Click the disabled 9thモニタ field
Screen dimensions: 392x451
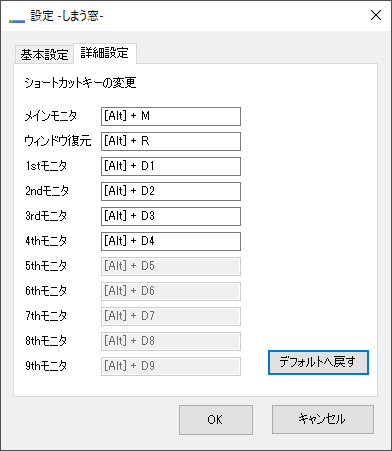coord(171,366)
